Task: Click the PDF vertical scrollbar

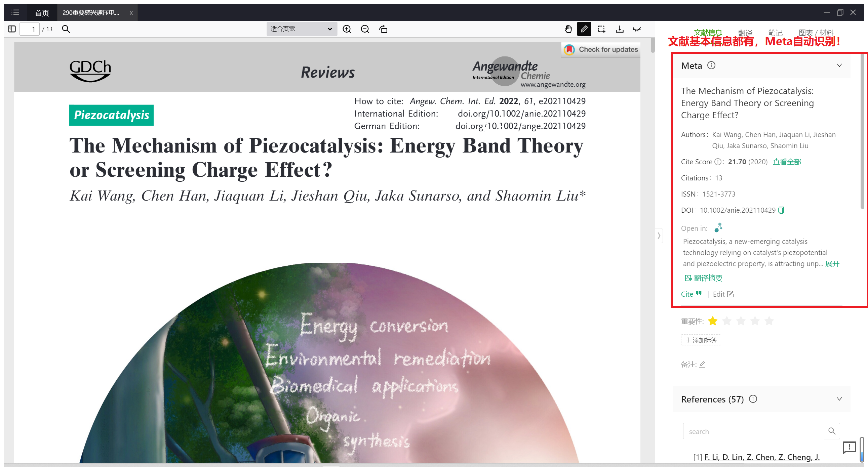Action: 653,45
